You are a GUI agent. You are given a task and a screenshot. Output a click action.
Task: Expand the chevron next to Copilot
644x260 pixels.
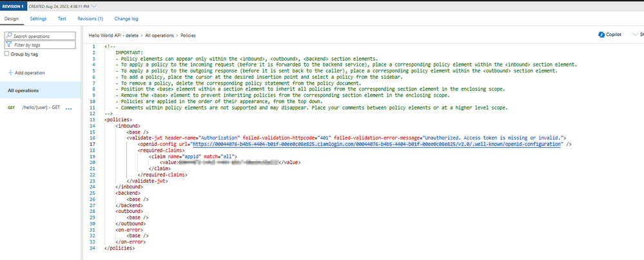point(636,35)
